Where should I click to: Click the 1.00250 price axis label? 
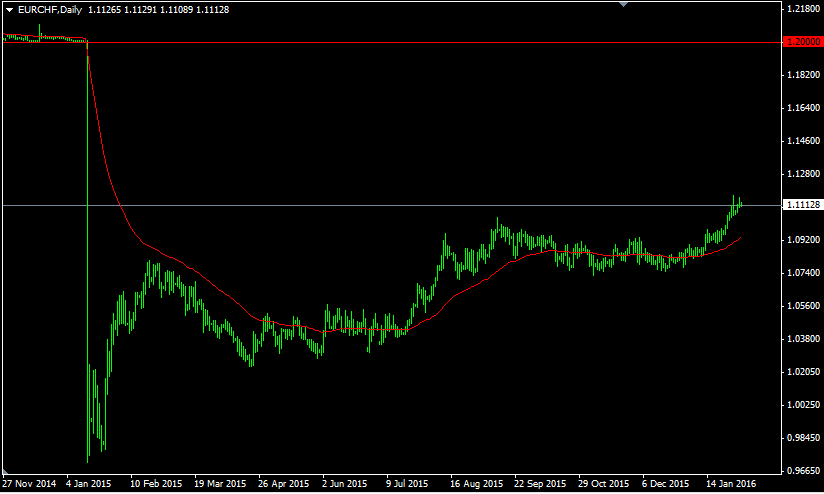803,405
